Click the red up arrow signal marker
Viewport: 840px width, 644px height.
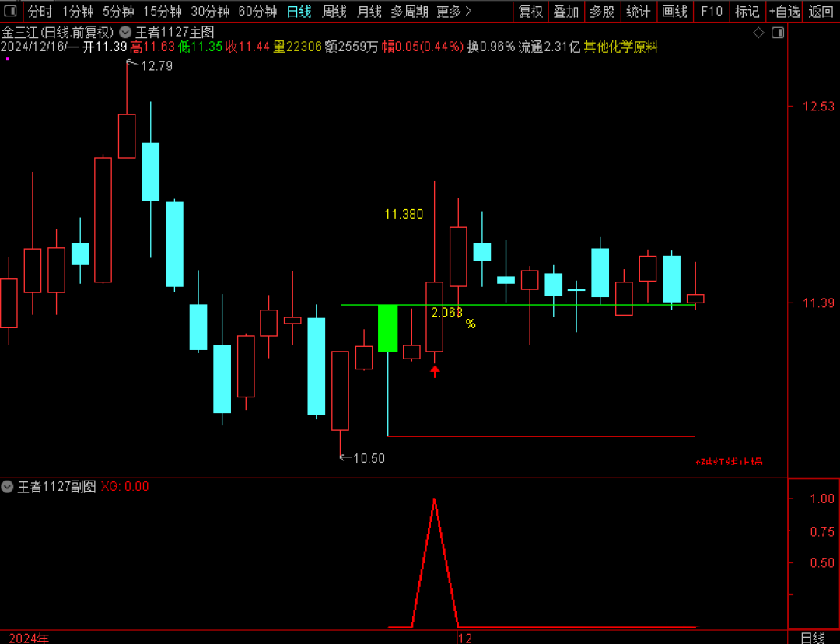tap(435, 371)
